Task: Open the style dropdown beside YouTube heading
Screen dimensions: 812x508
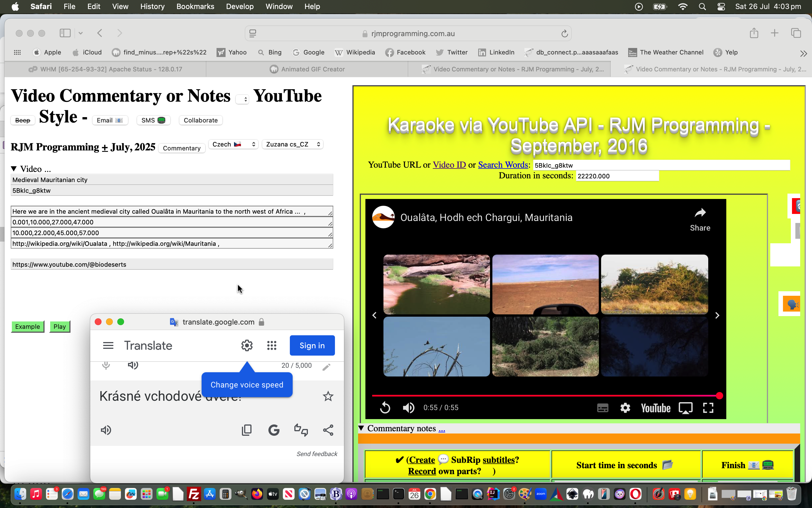Action: pos(242,99)
